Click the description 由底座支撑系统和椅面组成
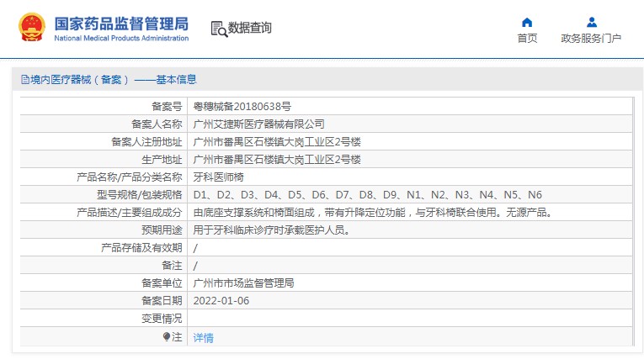Screen dimensions: 644x359 (x=373, y=213)
